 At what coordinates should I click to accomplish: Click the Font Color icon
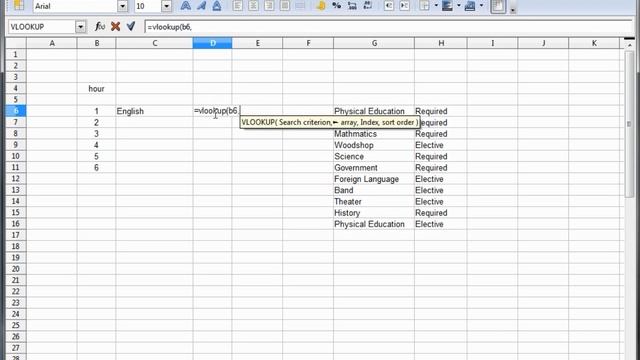click(x=470, y=6)
